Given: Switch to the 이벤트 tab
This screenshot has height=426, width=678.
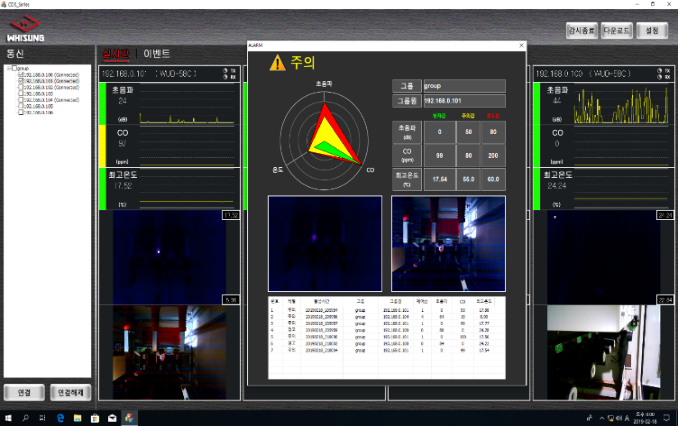Looking at the screenshot, I should click(x=157, y=53).
